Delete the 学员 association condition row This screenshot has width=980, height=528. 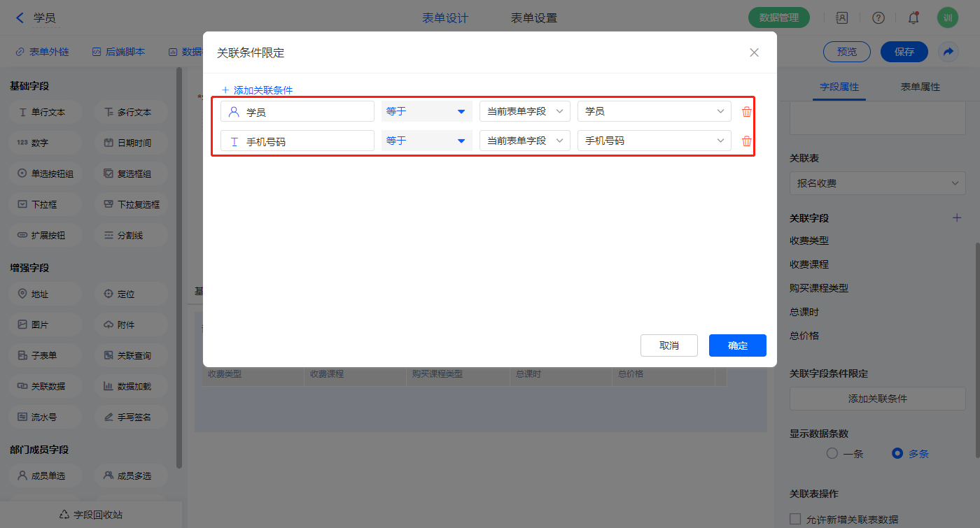746,112
